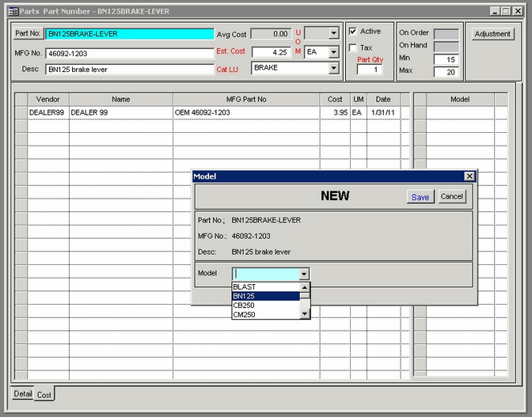
Task: Click the Est. Cost field
Action: 272,52
